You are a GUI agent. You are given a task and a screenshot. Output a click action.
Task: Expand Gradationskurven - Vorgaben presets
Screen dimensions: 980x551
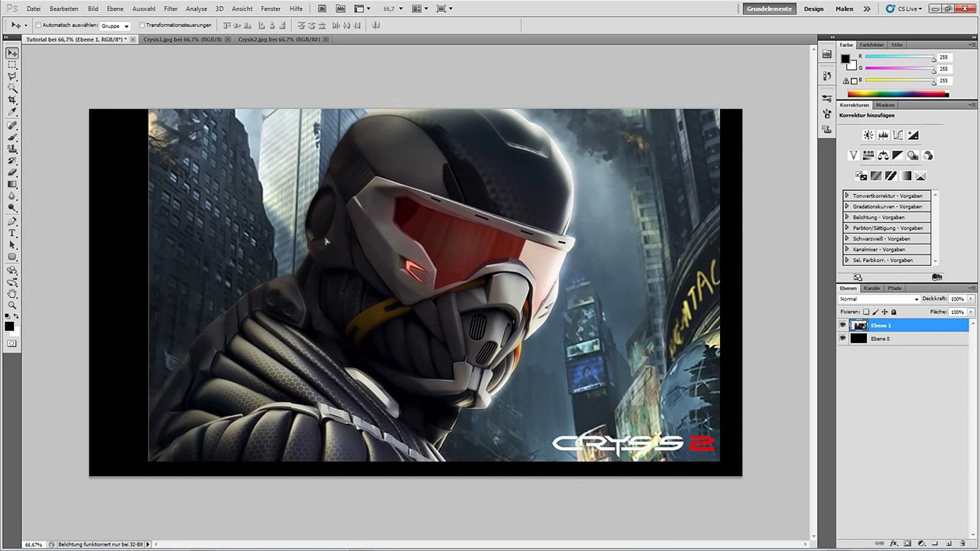click(847, 206)
